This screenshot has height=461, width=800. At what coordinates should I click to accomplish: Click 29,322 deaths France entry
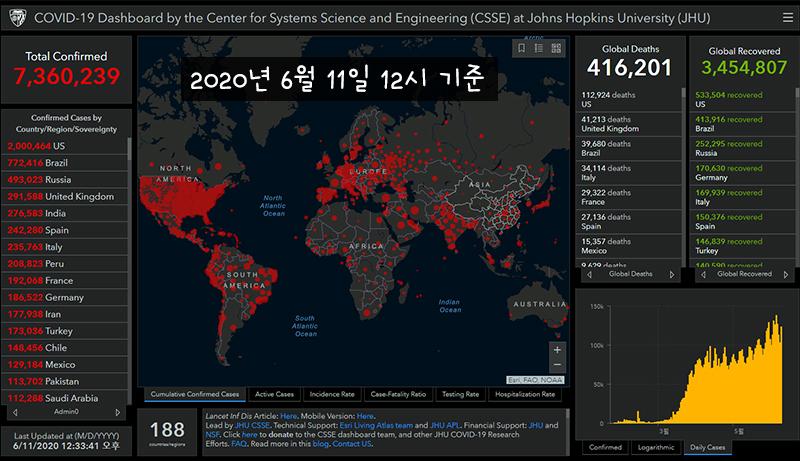click(629, 197)
